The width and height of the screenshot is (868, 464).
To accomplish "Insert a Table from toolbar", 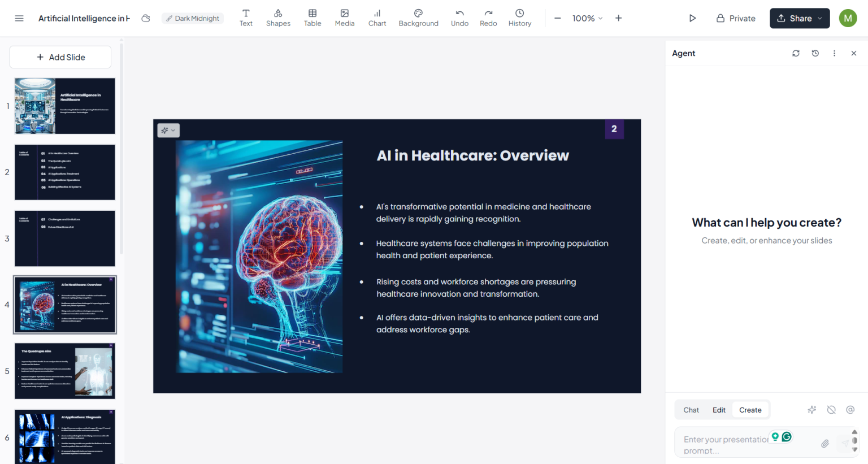I will click(313, 18).
